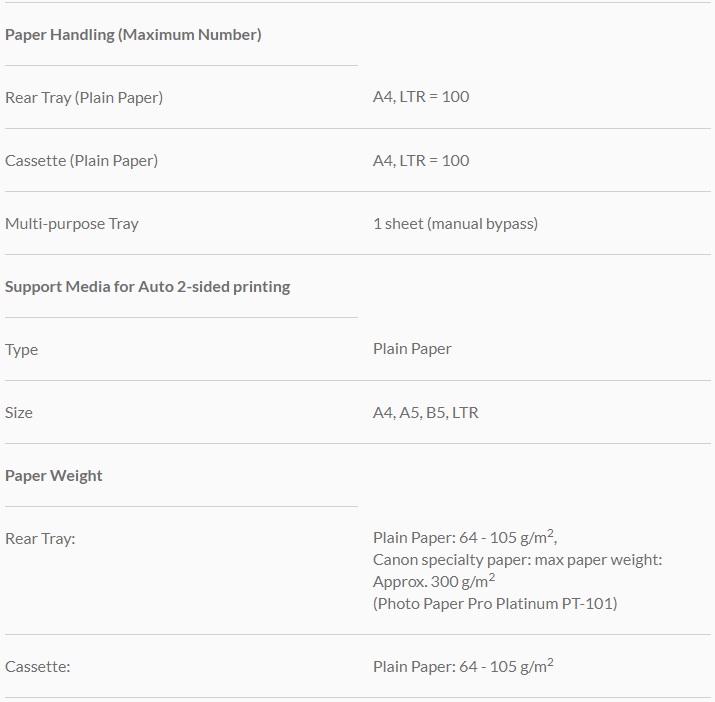The width and height of the screenshot is (715, 702).
Task: Click the Paper Handling (Maximum Number) heading
Action: point(133,35)
